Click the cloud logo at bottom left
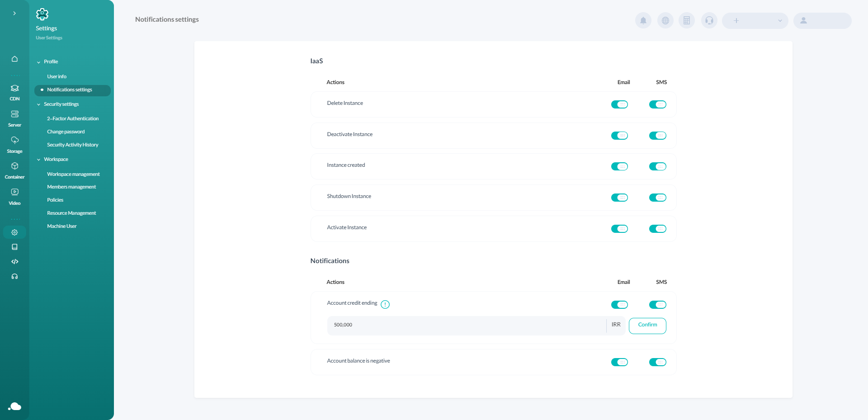This screenshot has width=868, height=420. pyautogui.click(x=14, y=406)
